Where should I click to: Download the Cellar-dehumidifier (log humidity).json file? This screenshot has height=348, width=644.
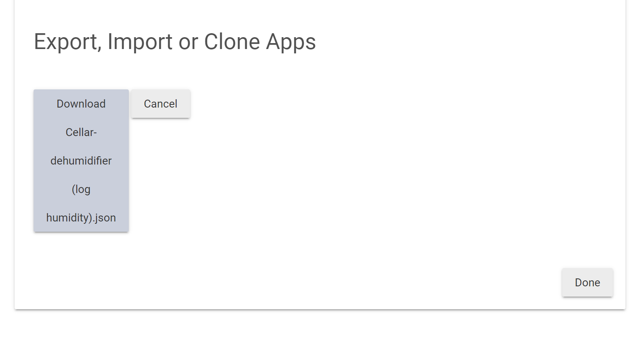(x=81, y=161)
